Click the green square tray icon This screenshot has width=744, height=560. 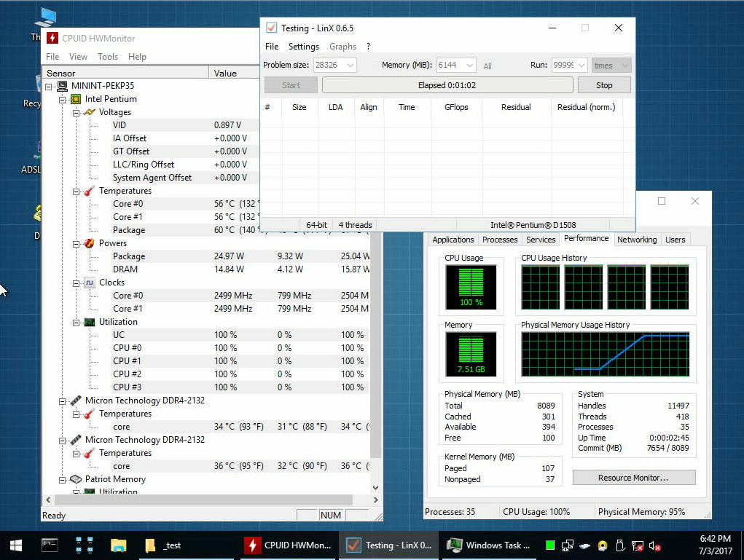point(550,545)
